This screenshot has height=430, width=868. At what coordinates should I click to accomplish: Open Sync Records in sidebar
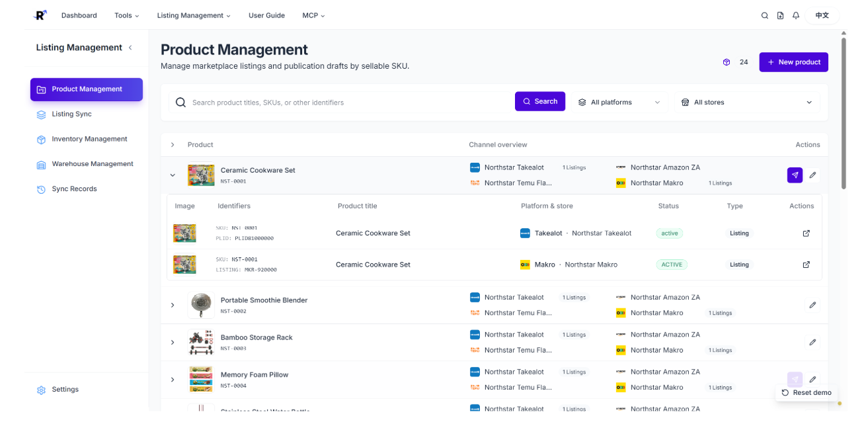87,189
